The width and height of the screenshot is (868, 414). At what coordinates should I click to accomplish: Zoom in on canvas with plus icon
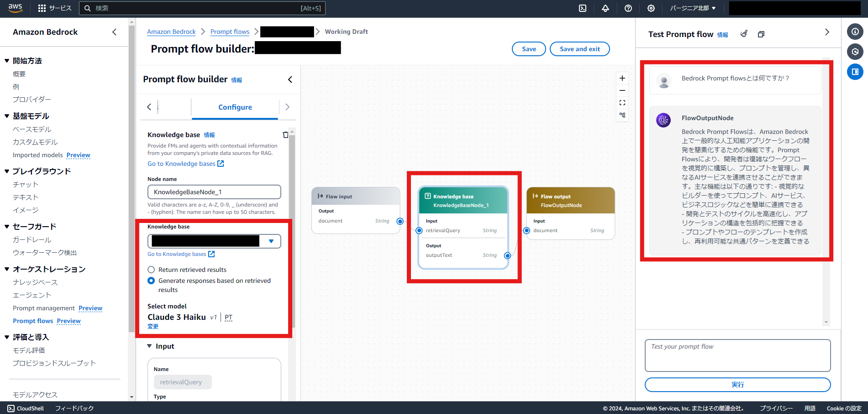point(622,78)
